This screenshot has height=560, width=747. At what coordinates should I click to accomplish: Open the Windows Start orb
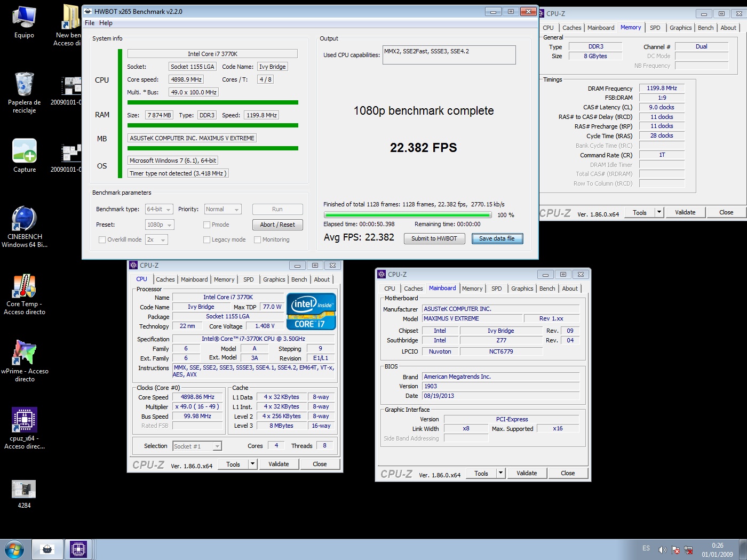pos(14,549)
